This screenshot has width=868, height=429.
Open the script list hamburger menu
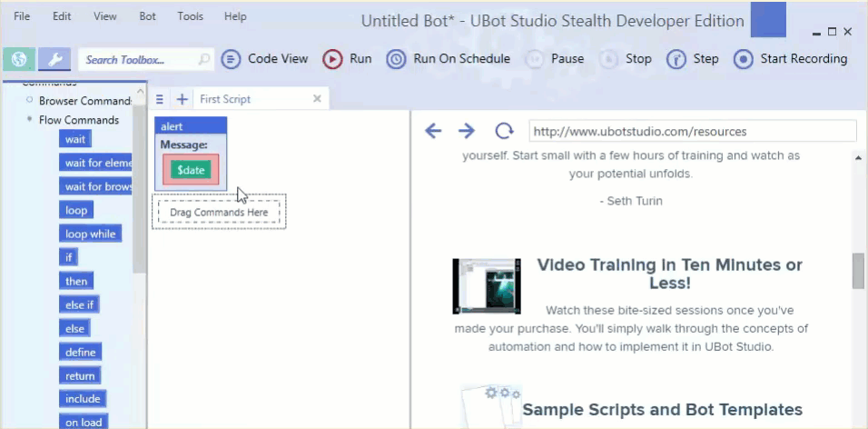(x=160, y=99)
